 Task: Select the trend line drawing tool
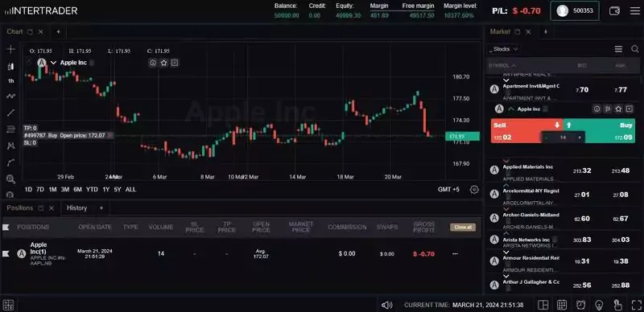pyautogui.click(x=10, y=113)
